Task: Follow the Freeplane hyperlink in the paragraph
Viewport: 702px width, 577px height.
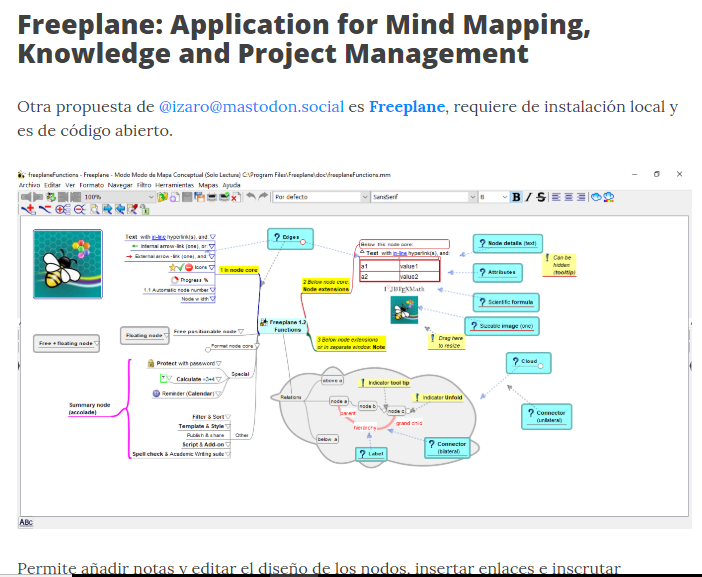Action: [405, 106]
